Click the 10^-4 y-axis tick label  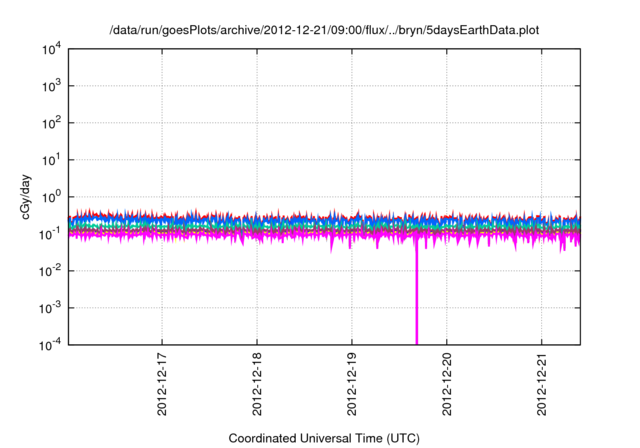tap(50, 345)
